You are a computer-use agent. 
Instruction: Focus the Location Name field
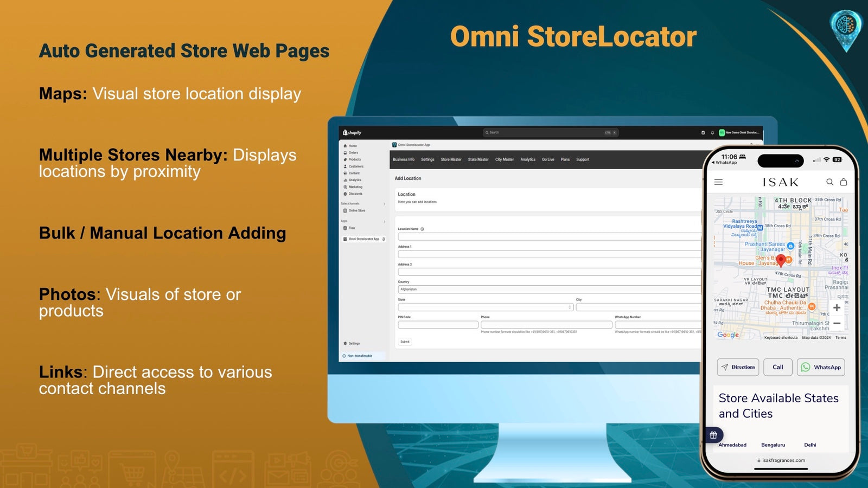(x=550, y=236)
